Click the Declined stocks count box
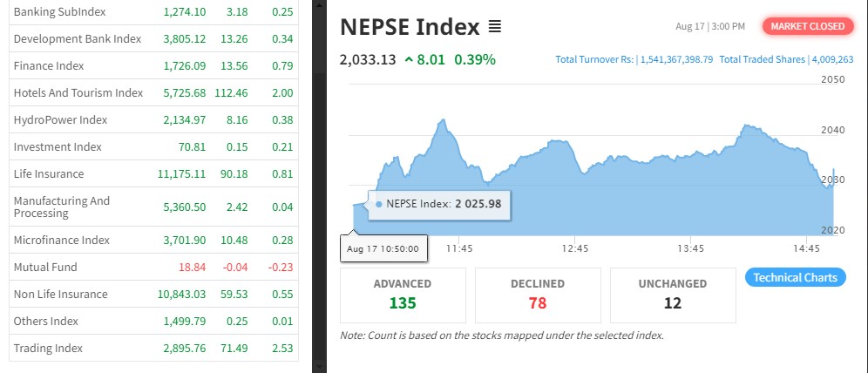This screenshot has width=868, height=373. coord(538,295)
